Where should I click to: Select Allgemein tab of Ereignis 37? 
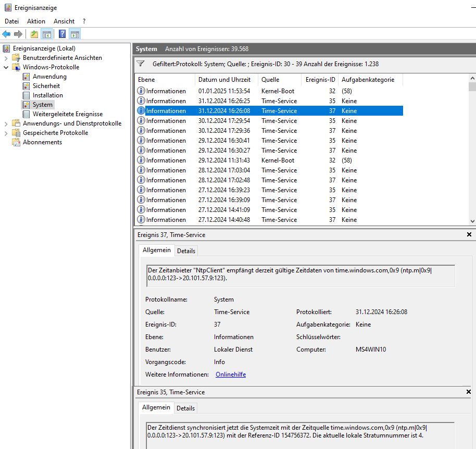click(x=157, y=250)
